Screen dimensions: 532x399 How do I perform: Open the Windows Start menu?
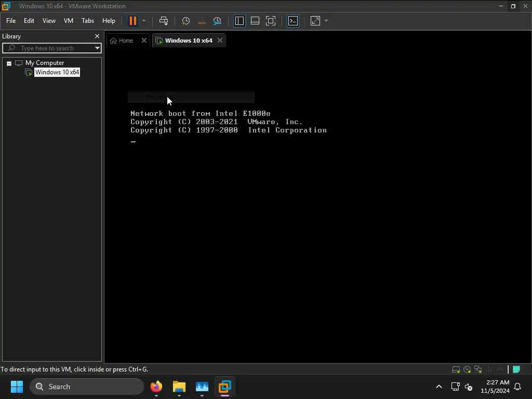[17, 387]
